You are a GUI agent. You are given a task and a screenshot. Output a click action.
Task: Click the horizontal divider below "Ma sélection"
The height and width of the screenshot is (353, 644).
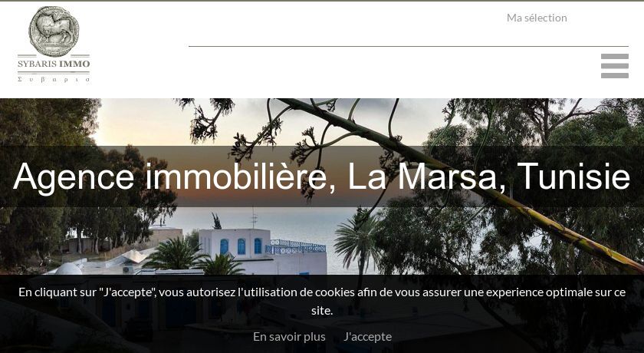408,47
